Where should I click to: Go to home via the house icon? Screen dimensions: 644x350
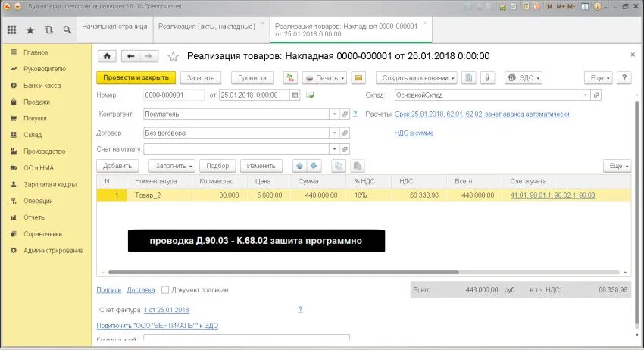[107, 56]
